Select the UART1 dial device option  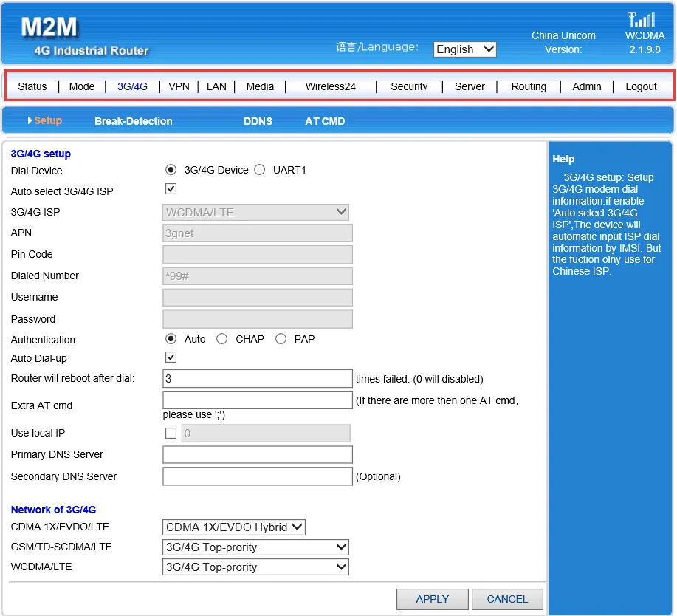(x=259, y=170)
